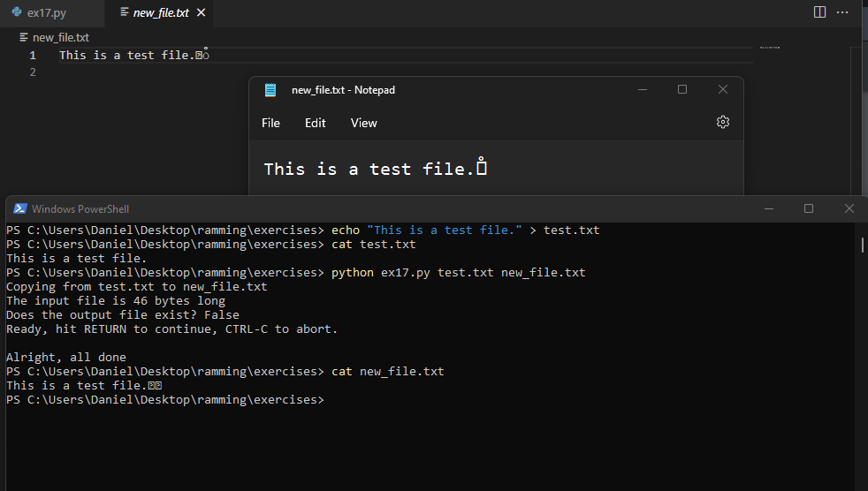Image resolution: width=868 pixels, height=491 pixels.
Task: Maximize the PowerShell window
Action: coord(808,208)
